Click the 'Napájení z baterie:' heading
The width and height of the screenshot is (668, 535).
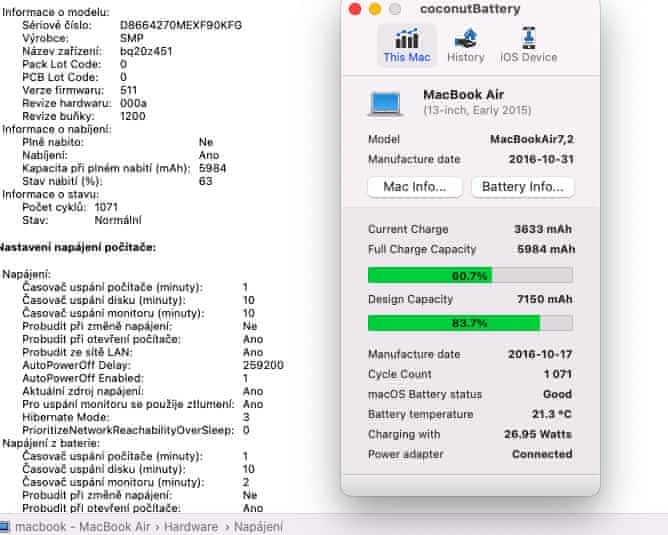(x=51, y=443)
